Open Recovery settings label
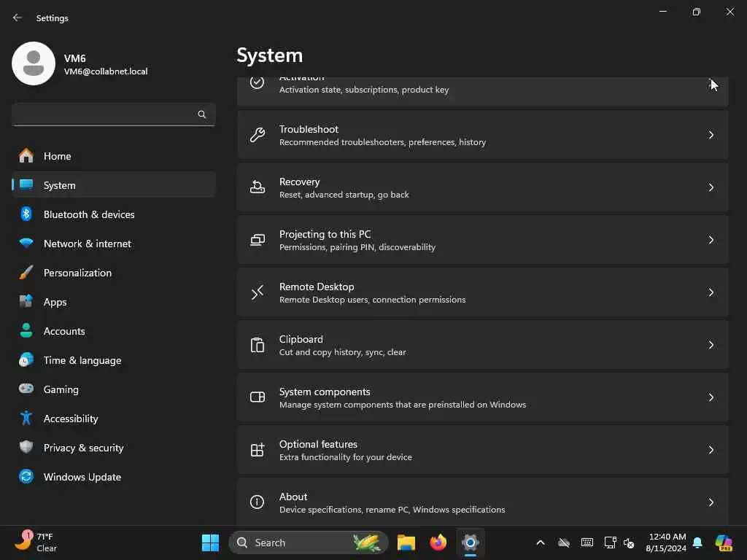This screenshot has height=560, width=747. click(299, 182)
